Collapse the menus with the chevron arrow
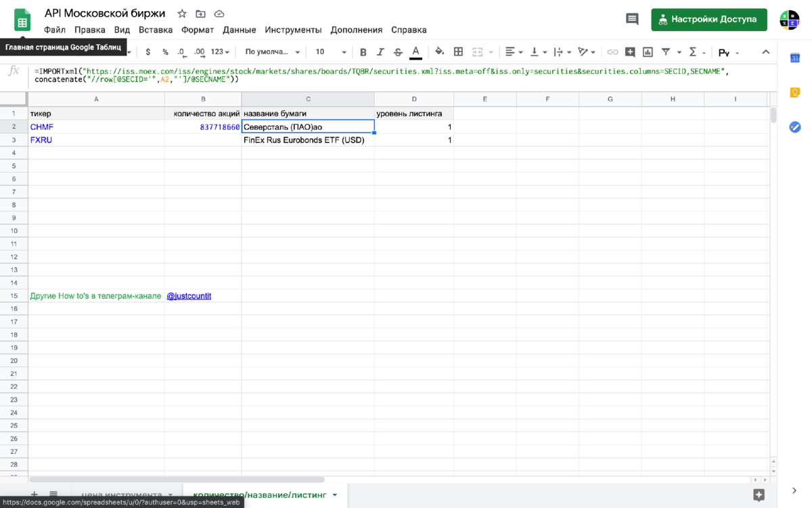812x508 pixels. [766, 52]
